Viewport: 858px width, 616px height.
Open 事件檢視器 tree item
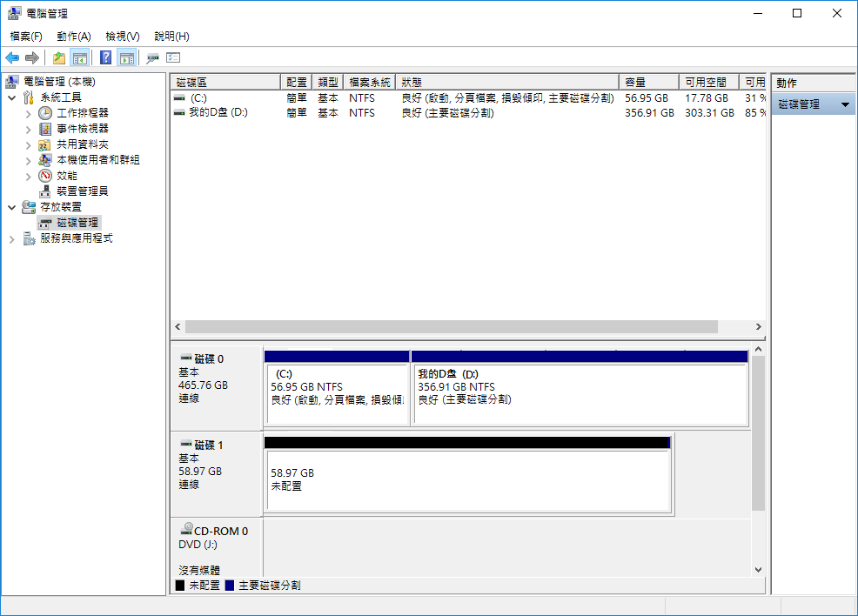(83, 129)
